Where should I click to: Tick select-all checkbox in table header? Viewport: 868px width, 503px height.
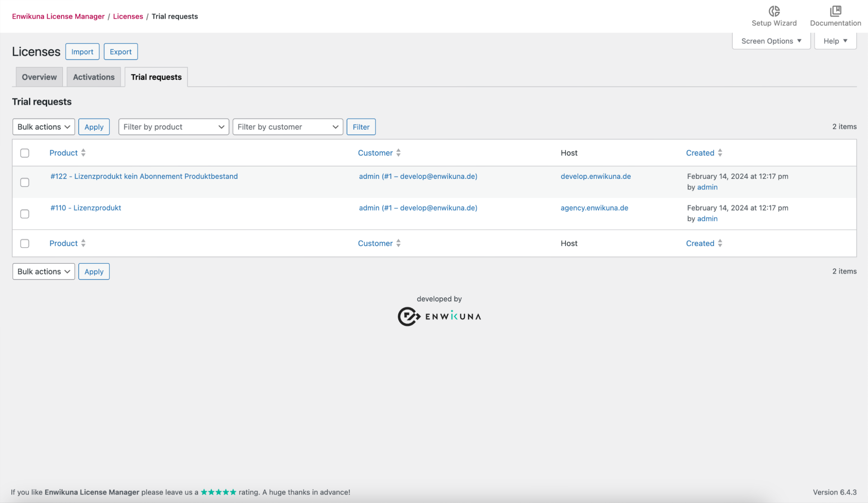coord(25,153)
